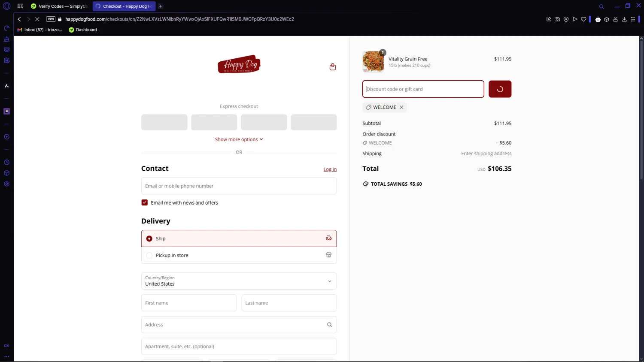Click the apply discount code button
The height and width of the screenshot is (362, 644).
point(500,89)
